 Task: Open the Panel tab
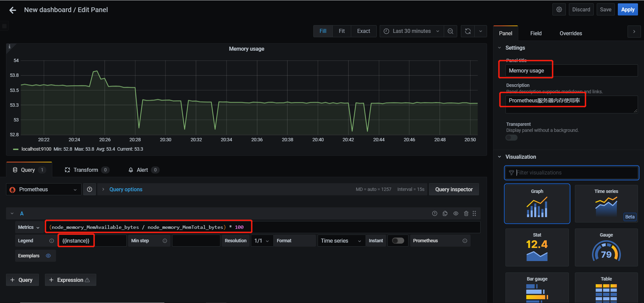coord(505,33)
